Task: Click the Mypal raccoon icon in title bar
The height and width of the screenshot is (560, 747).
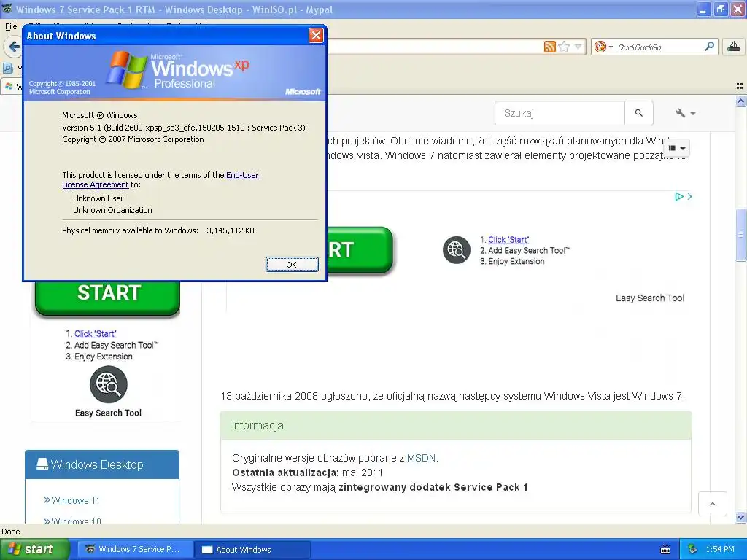Action: pyautogui.click(x=7, y=9)
